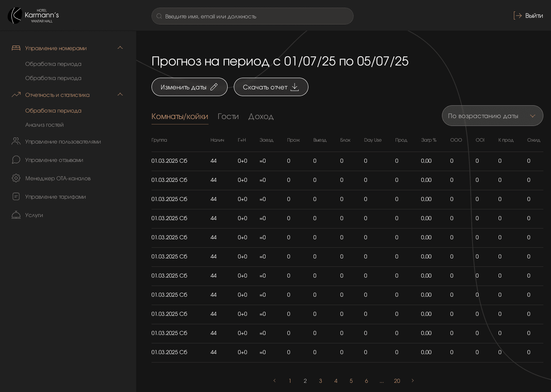
Task: Collapse the Управление номерами section
Action: coord(120,47)
